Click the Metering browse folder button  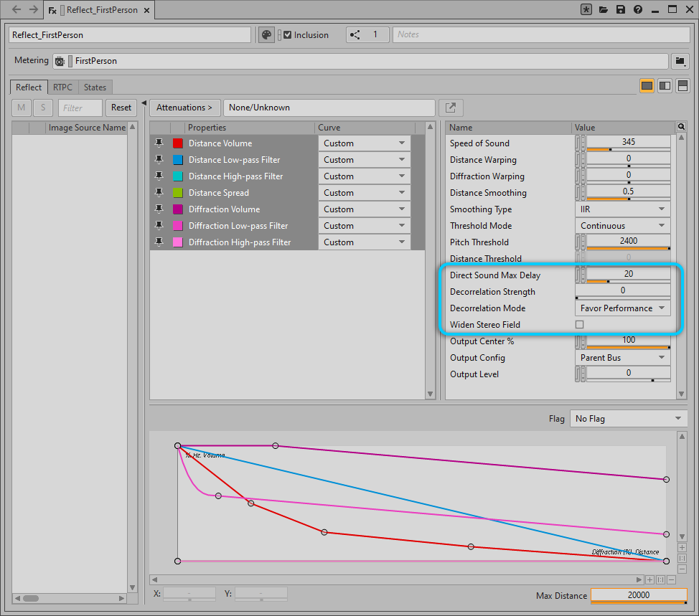[679, 61]
